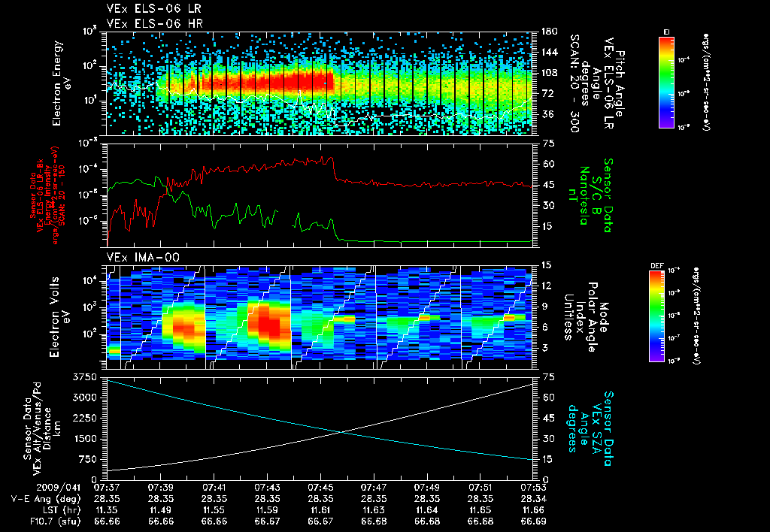The height and width of the screenshot is (532, 770).
Task: Click the 07:51 time tick label
Action: (480, 488)
